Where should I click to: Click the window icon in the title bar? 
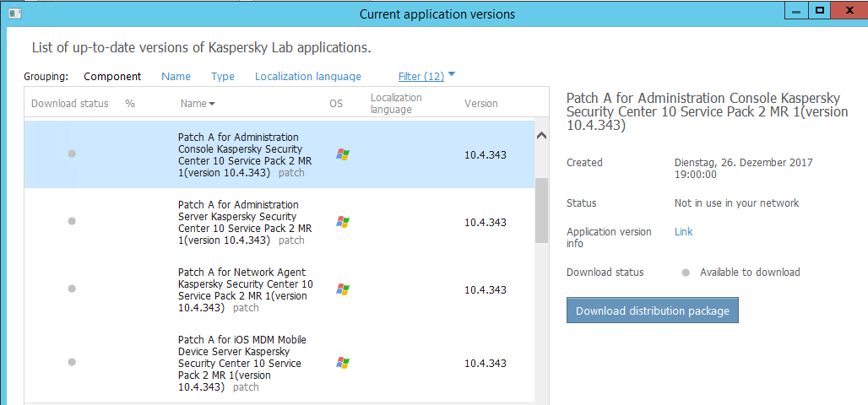tap(14, 13)
